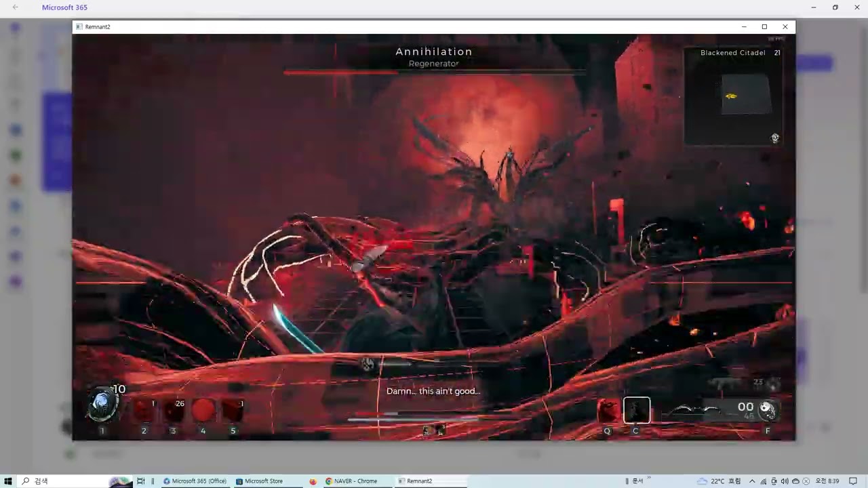Switch to Microsoft 365 (Office) taskbar item

tap(195, 481)
